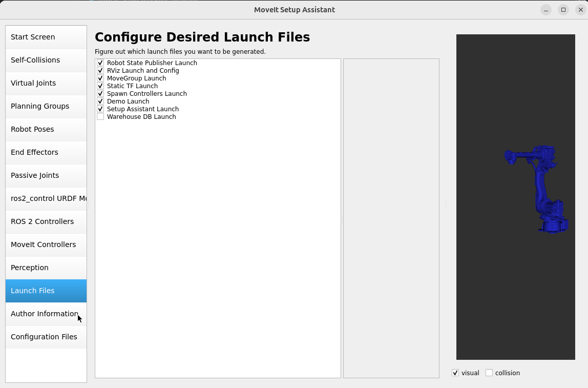Image resolution: width=588 pixels, height=388 pixels.
Task: Select the Spawn Controllers Launch label
Action: pyautogui.click(x=146, y=93)
